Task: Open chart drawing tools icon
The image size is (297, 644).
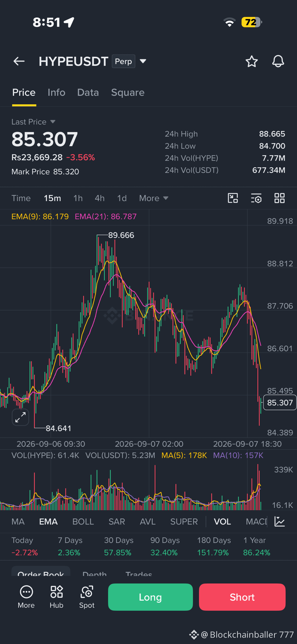Action: (x=233, y=198)
